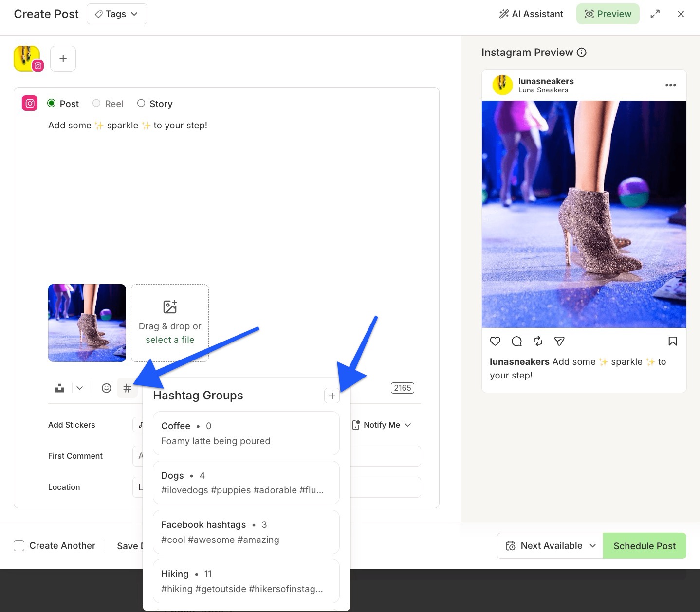
Task: Select the Reel radio option
Action: (96, 103)
